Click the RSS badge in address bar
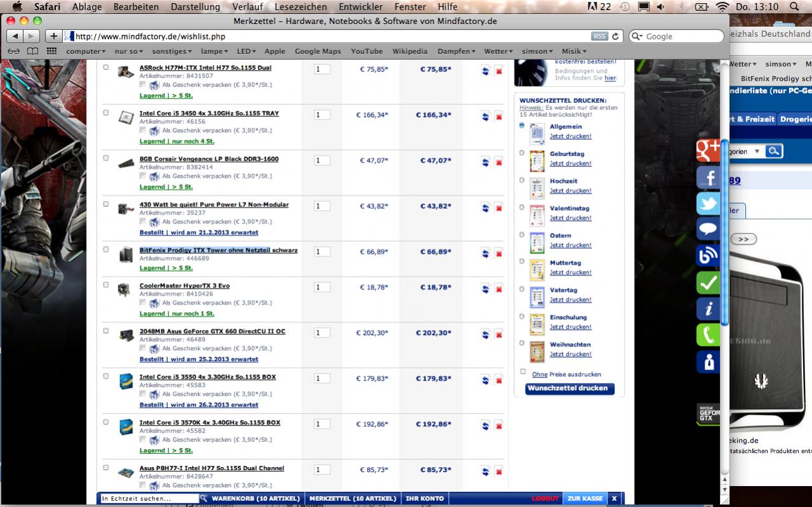812x507 pixels. 599,36
